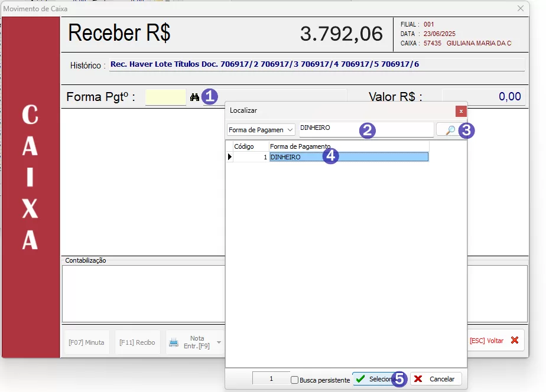Close the Movimento de Caixa window
The height and width of the screenshot is (392, 546).
(521, 8)
